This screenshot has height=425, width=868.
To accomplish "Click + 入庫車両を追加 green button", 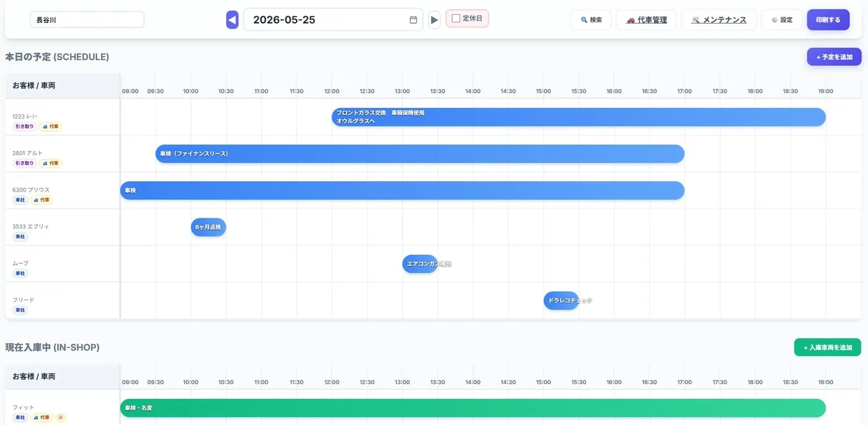I will 828,347.
